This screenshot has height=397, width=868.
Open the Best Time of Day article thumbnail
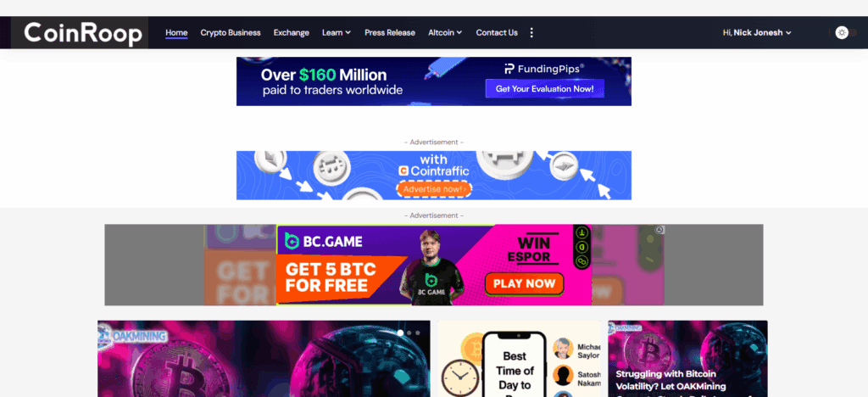coord(519,359)
